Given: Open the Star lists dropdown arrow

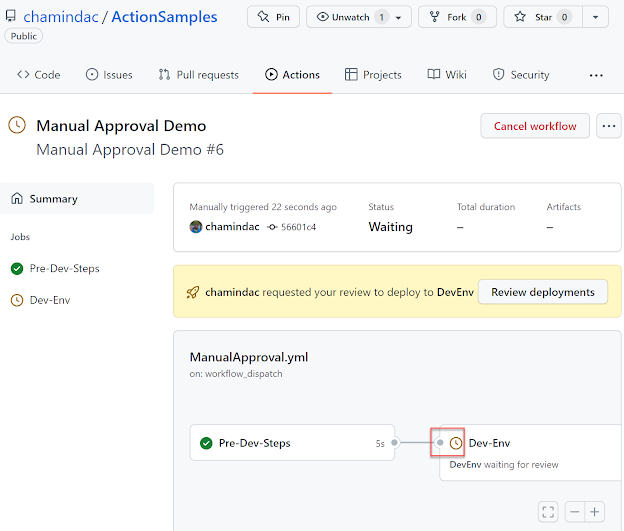Looking at the screenshot, I should (596, 17).
